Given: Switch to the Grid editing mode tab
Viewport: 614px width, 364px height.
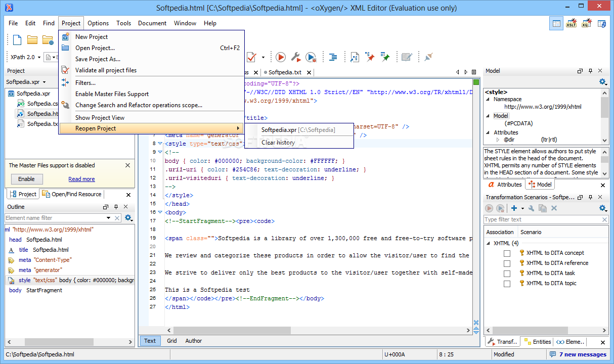Looking at the screenshot, I should 172,341.
